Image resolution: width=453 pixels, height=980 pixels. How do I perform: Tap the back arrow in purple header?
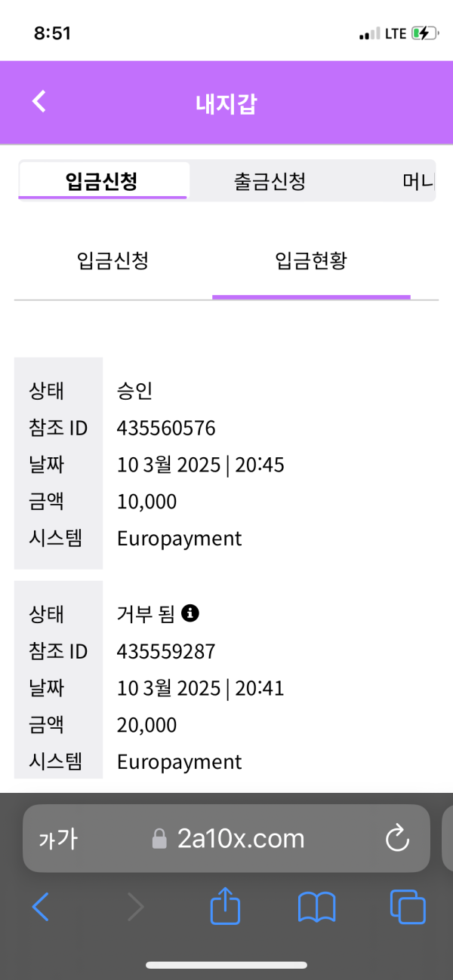pos(39,102)
